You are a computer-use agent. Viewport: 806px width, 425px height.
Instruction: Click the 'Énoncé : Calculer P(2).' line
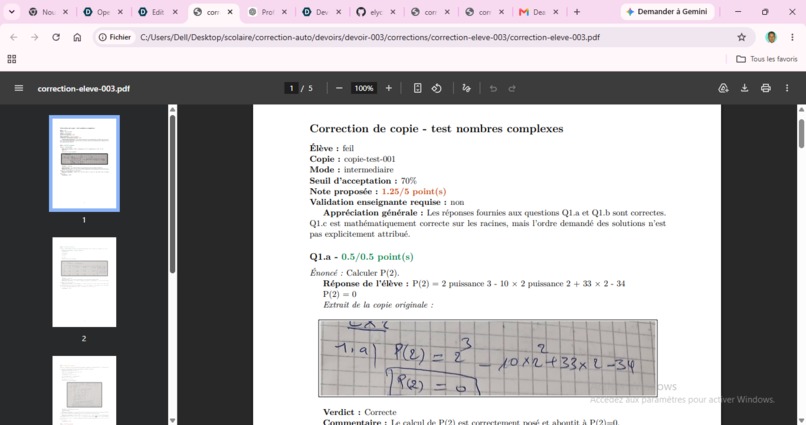354,273
